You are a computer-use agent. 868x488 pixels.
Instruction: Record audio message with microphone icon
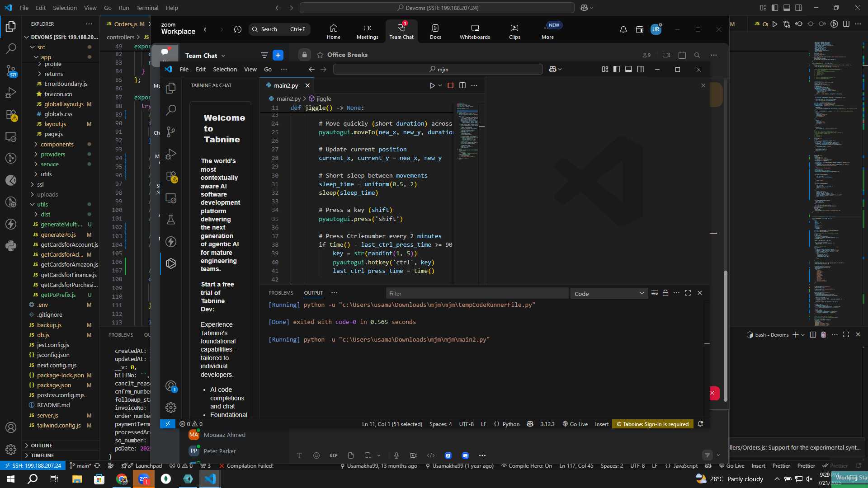click(396, 455)
